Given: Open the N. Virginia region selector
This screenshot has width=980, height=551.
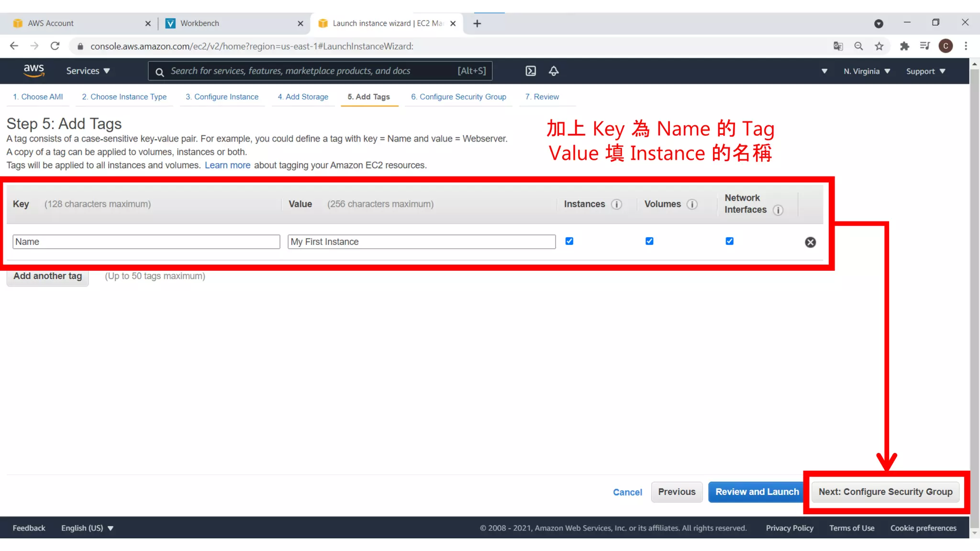Looking at the screenshot, I should [x=867, y=71].
